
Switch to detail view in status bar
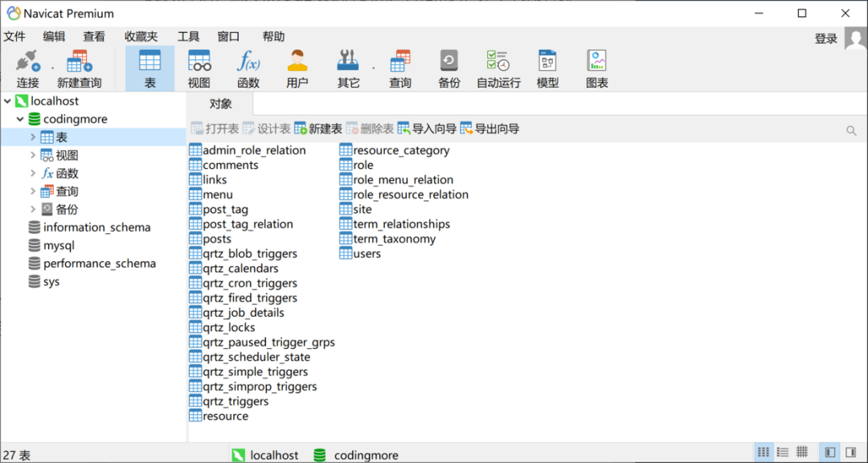801,452
